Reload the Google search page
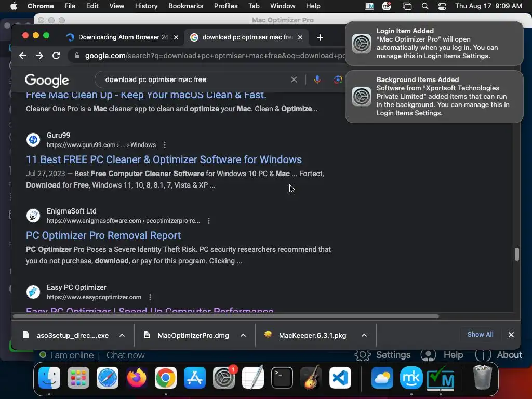The image size is (532, 399). point(56,56)
